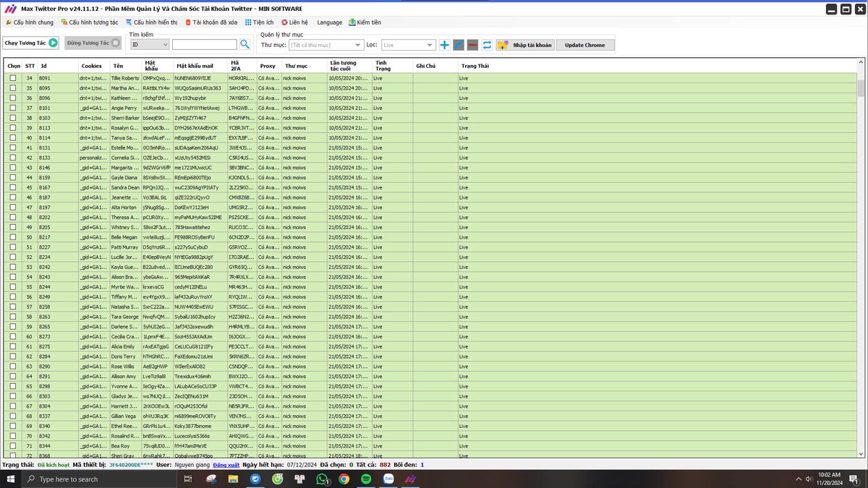Select mail password cell wuC2309AgYPItATy

[200, 187]
